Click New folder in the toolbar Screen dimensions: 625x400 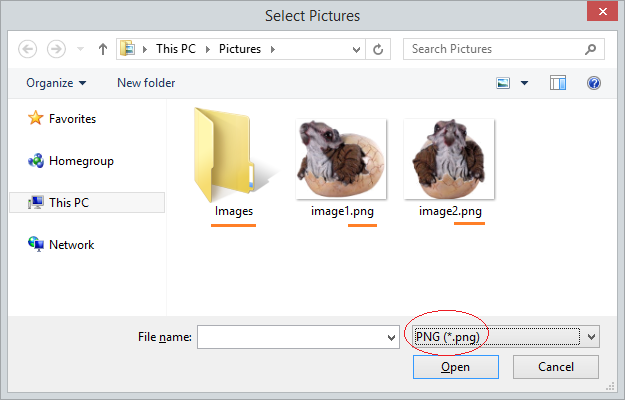pos(146,83)
